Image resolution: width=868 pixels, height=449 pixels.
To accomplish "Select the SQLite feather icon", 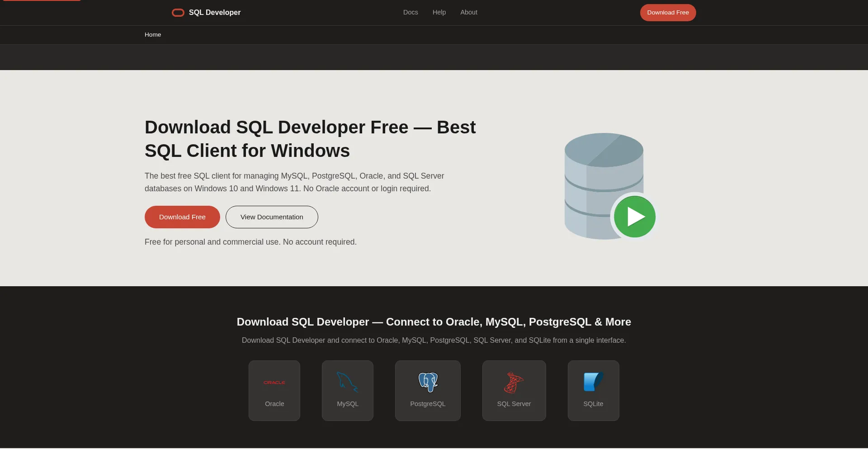I will [594, 382].
